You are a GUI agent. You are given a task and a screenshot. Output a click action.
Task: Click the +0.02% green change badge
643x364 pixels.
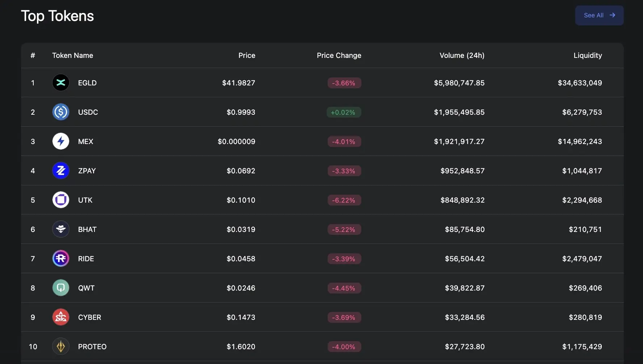coord(344,112)
